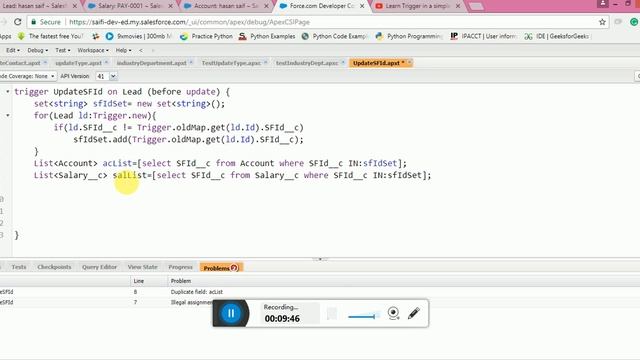
Task: Collapse the for loop code fold
Action: click(x=8, y=116)
